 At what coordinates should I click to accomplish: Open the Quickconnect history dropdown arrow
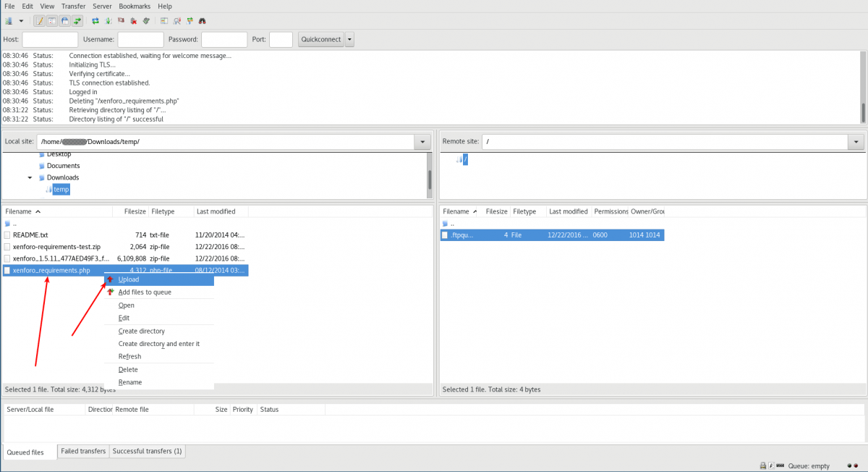(350, 40)
